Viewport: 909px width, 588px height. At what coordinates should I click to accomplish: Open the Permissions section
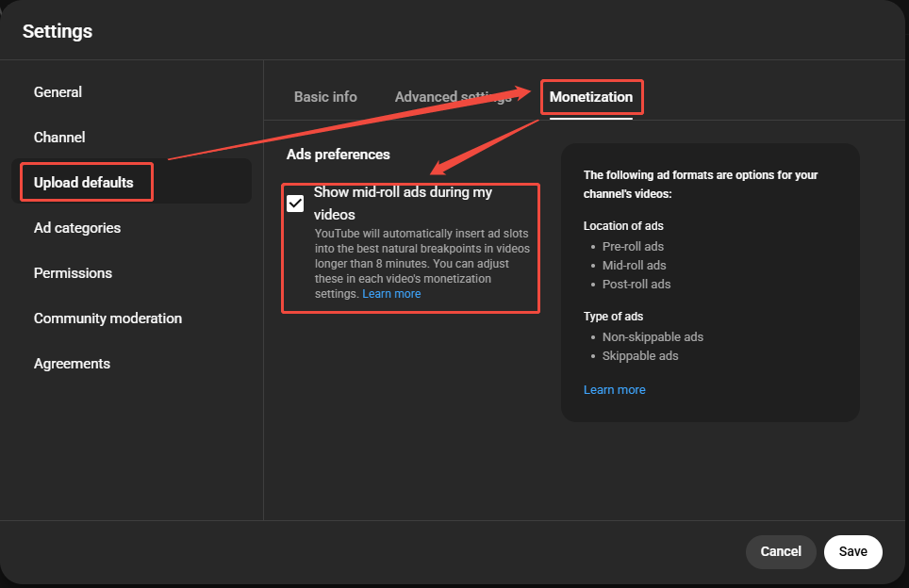point(73,272)
